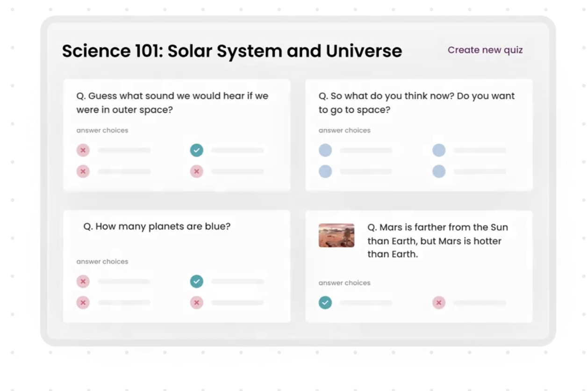The width and height of the screenshot is (588, 391).
Task: Click the red X beside the sound question's first answer
Action: coord(83,150)
